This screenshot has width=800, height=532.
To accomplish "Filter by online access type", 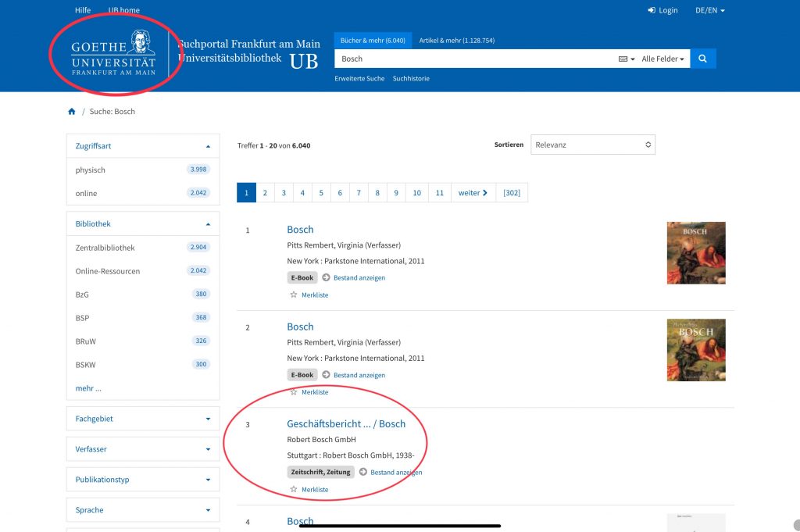I will (x=86, y=193).
